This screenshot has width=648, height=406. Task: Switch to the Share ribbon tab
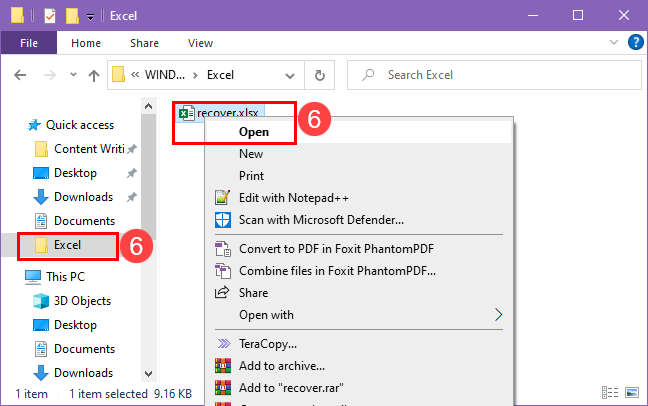pyautogui.click(x=144, y=43)
